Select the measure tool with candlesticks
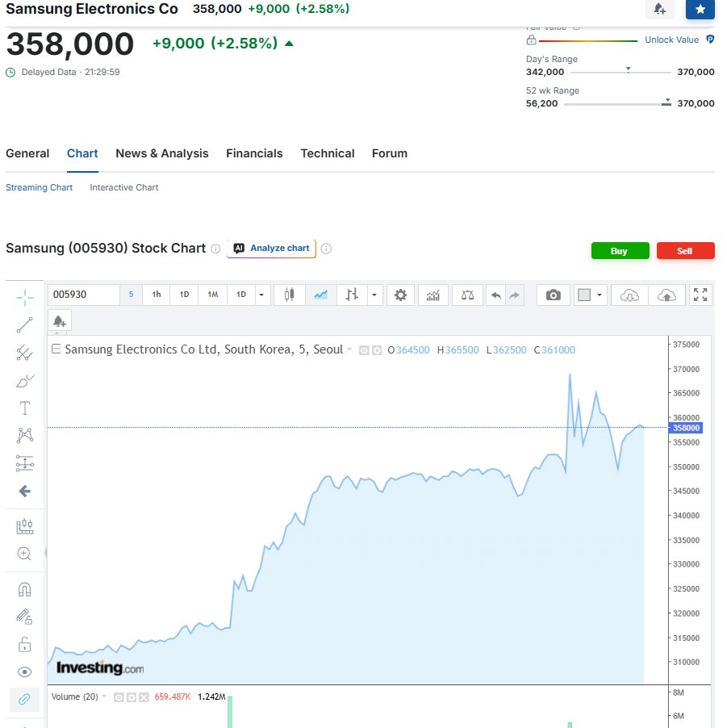 point(24,526)
